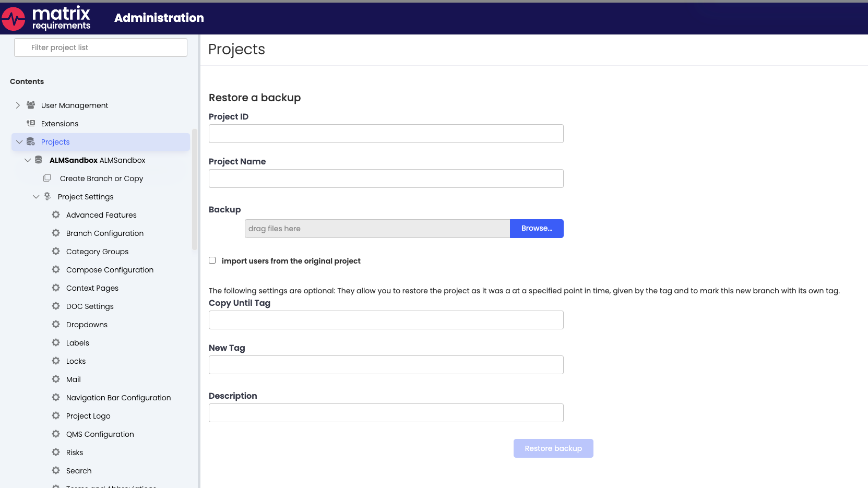
Task: Click the Extensions icon in the sidebar
Action: point(31,124)
